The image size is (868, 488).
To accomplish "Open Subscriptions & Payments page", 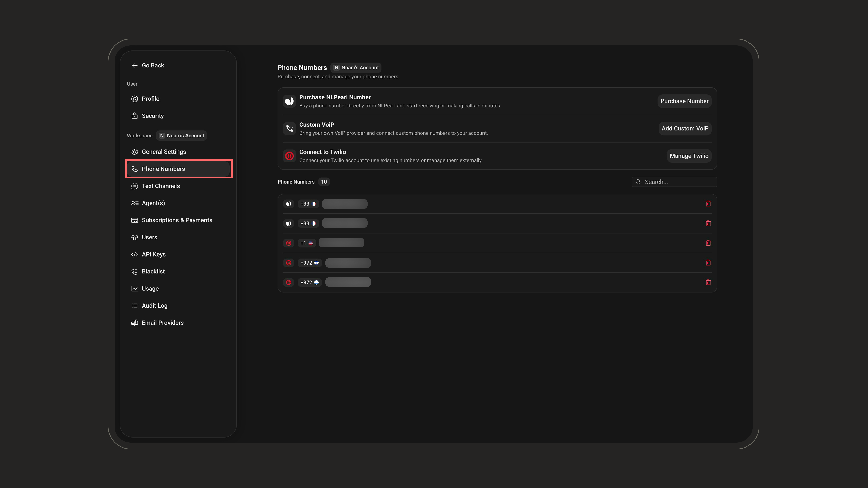I will pos(178,220).
